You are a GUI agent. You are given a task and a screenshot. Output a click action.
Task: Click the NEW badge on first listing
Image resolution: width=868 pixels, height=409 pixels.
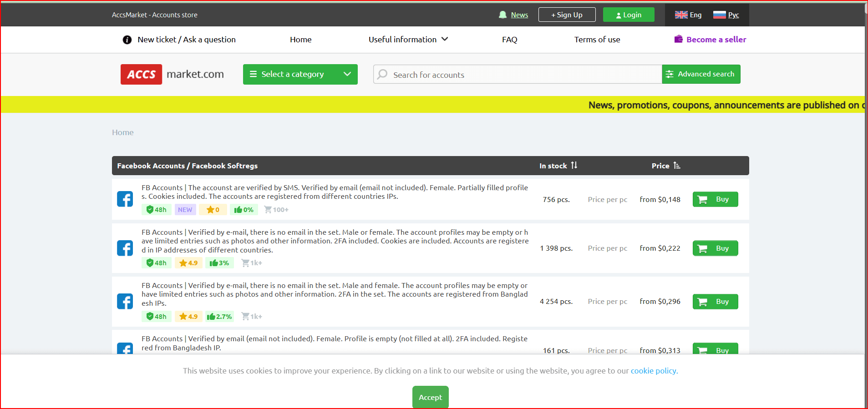click(185, 210)
